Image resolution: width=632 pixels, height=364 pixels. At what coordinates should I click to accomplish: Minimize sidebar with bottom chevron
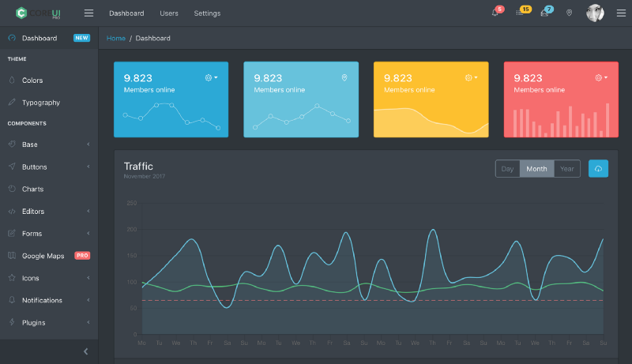coord(85,351)
